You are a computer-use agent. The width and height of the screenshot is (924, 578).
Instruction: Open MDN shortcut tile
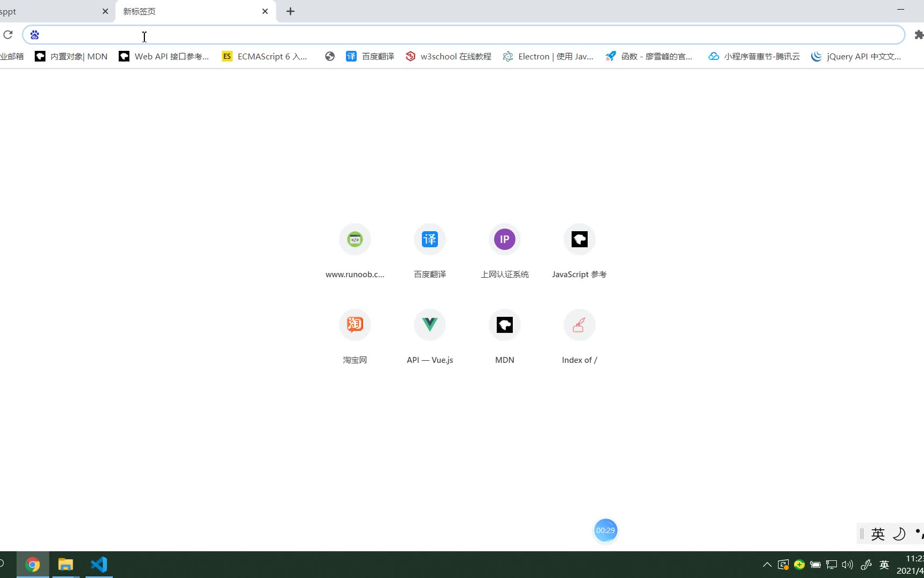point(505,337)
